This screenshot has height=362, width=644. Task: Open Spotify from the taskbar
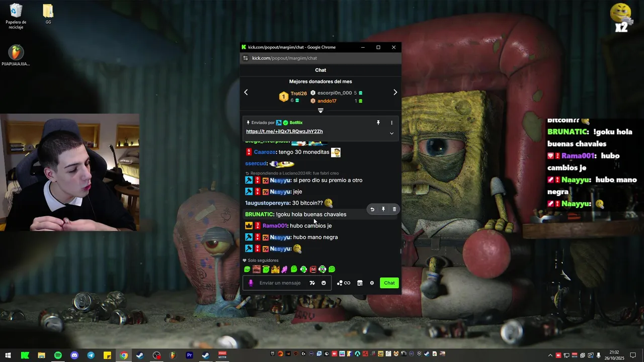(58, 355)
